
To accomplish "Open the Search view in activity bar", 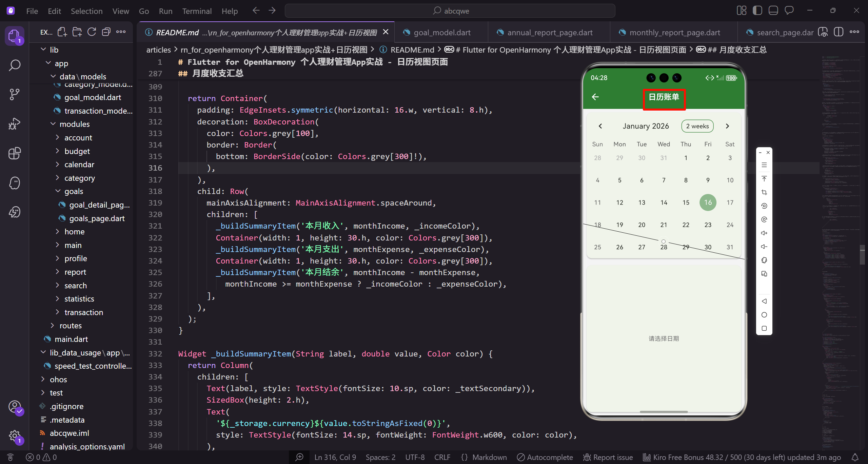I will tap(14, 65).
